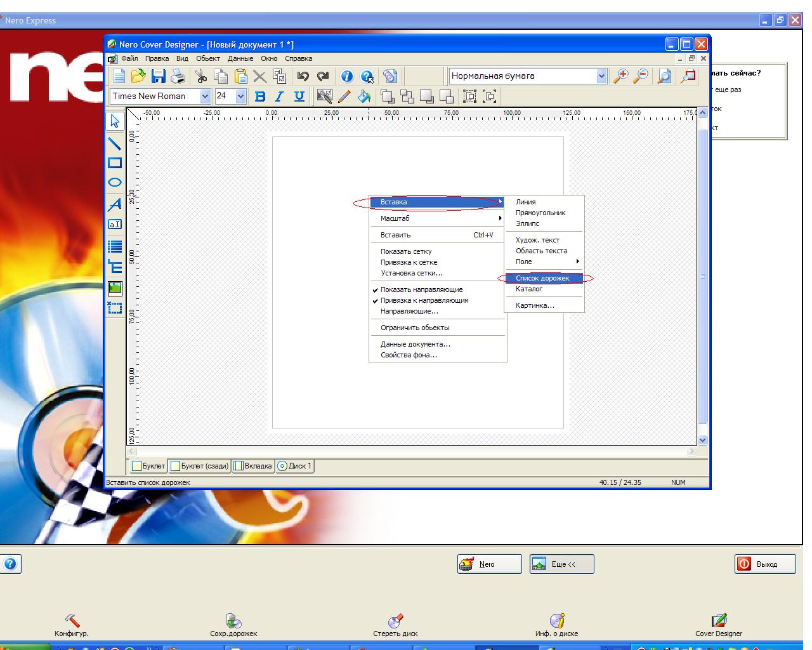Select the track list tool
The image size is (812, 650).
tap(115, 246)
